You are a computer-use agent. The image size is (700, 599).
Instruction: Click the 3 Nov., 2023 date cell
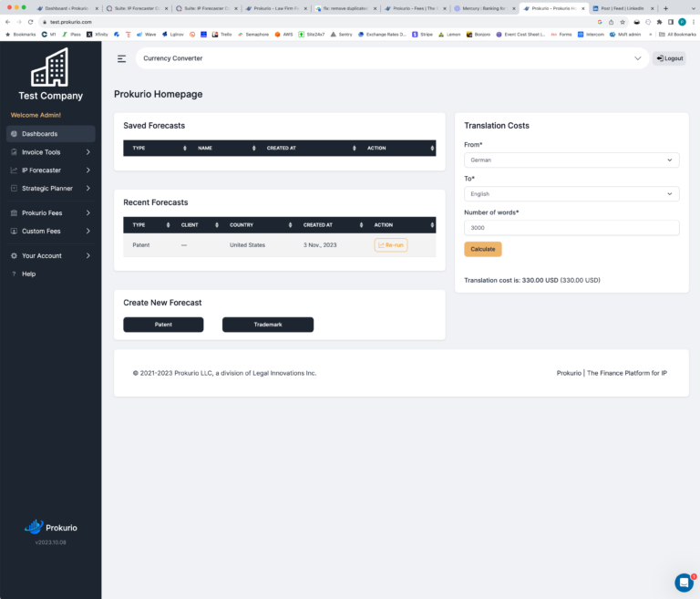(320, 244)
